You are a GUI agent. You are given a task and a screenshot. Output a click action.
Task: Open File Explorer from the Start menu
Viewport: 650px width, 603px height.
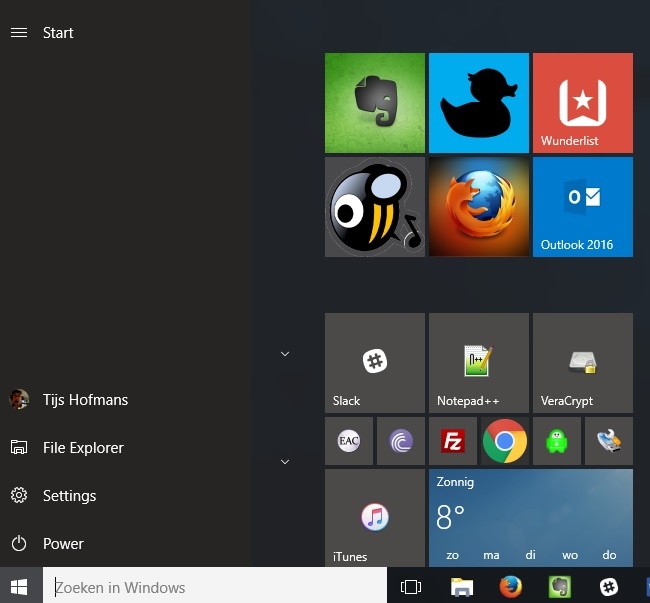pyautogui.click(x=124, y=448)
